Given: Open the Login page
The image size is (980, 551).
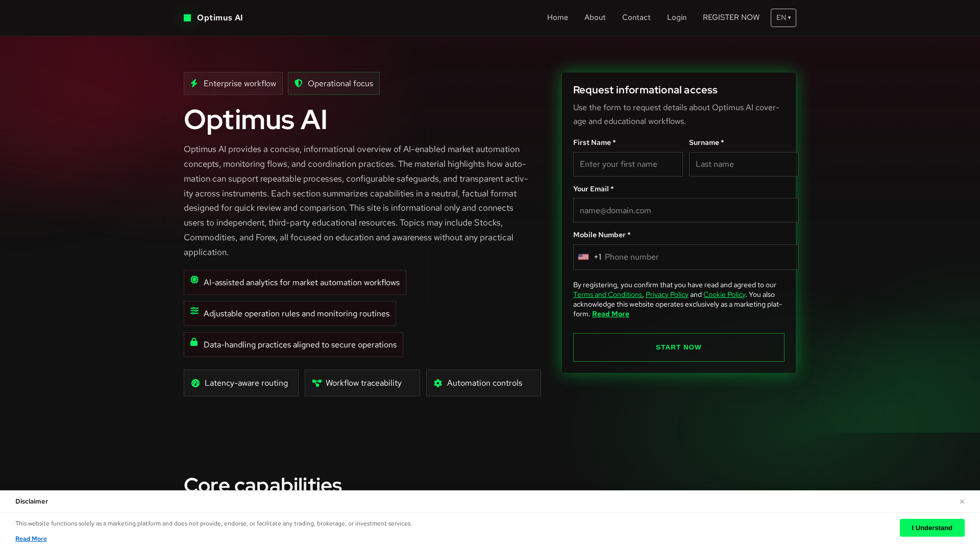Looking at the screenshot, I should (x=677, y=17).
